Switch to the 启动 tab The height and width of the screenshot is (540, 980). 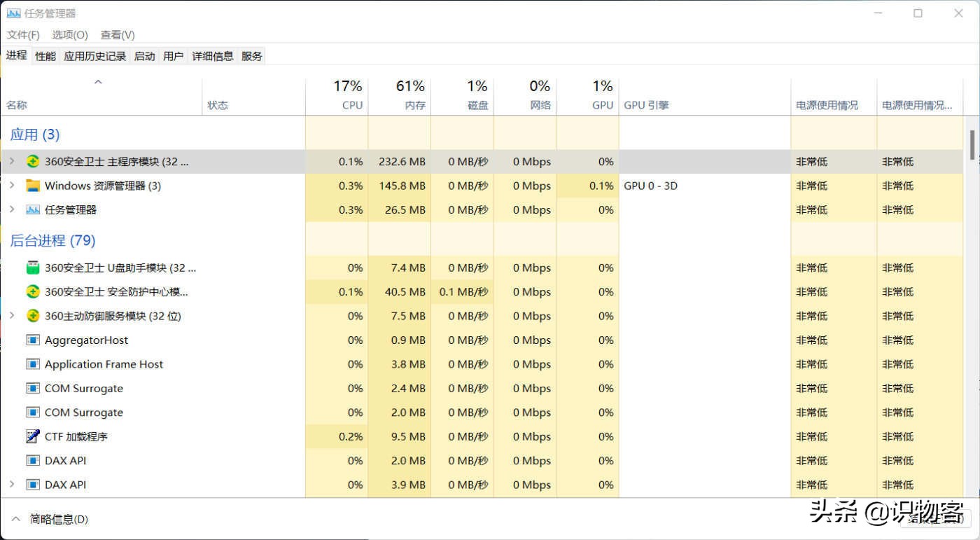(144, 56)
